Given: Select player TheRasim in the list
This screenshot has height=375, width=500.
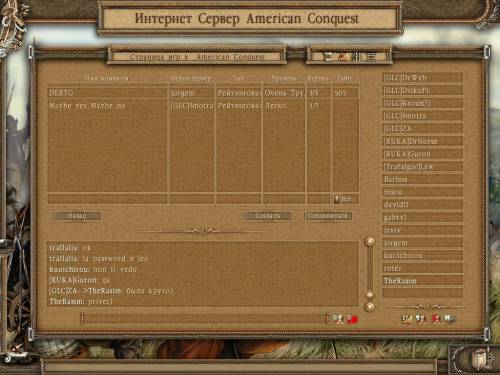Looking at the screenshot, I should pos(423,281).
